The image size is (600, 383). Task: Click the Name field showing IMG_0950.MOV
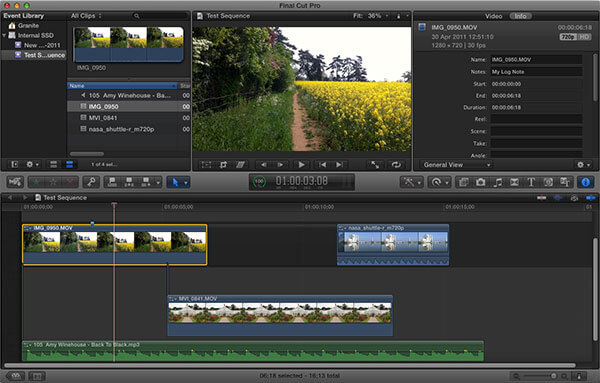tap(536, 60)
